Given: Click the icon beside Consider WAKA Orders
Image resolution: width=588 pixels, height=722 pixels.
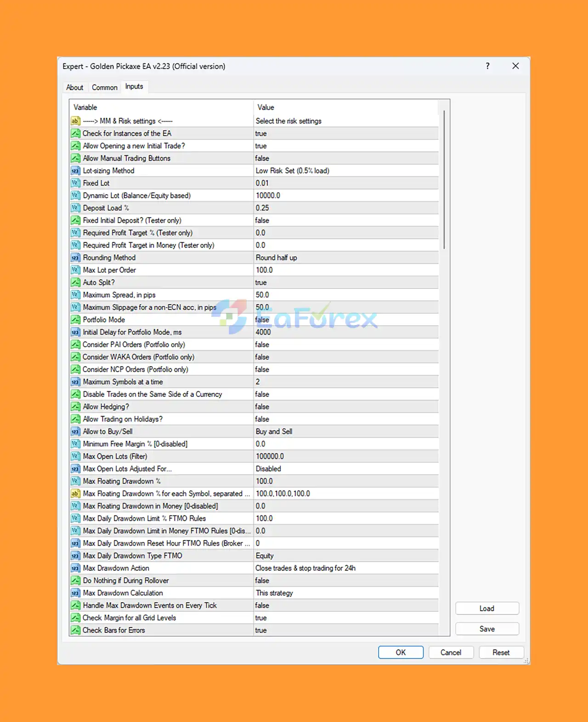Looking at the screenshot, I should click(75, 357).
